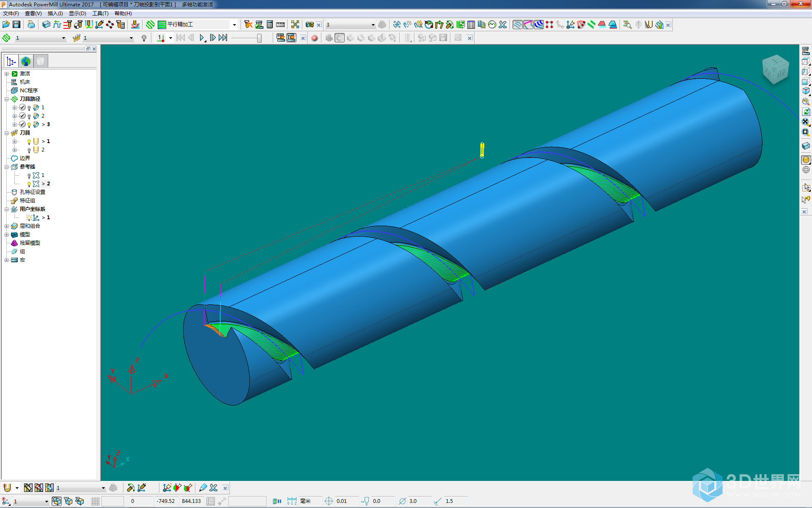This screenshot has width=812, height=508.
Task: Click the play simulation button
Action: tap(202, 38)
